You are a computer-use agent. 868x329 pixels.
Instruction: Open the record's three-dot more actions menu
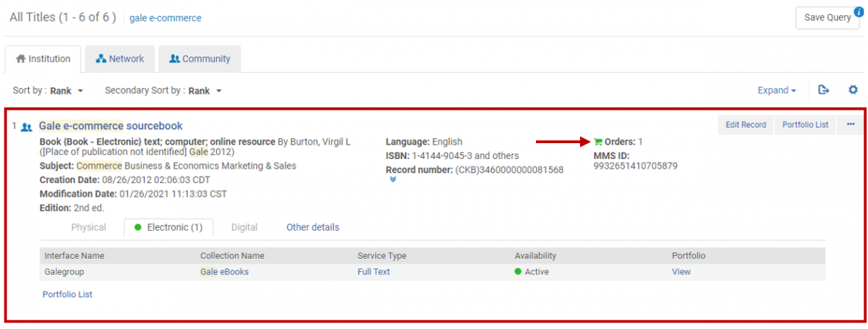pyautogui.click(x=849, y=125)
